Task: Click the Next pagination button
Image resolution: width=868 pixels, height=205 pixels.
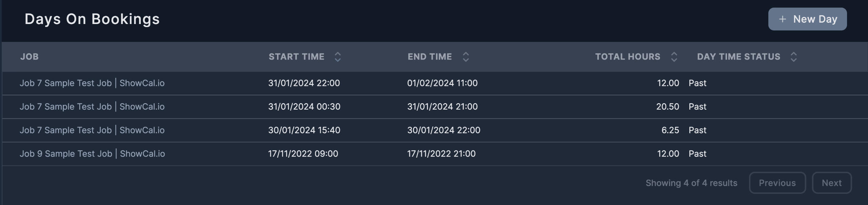Action: [x=831, y=183]
